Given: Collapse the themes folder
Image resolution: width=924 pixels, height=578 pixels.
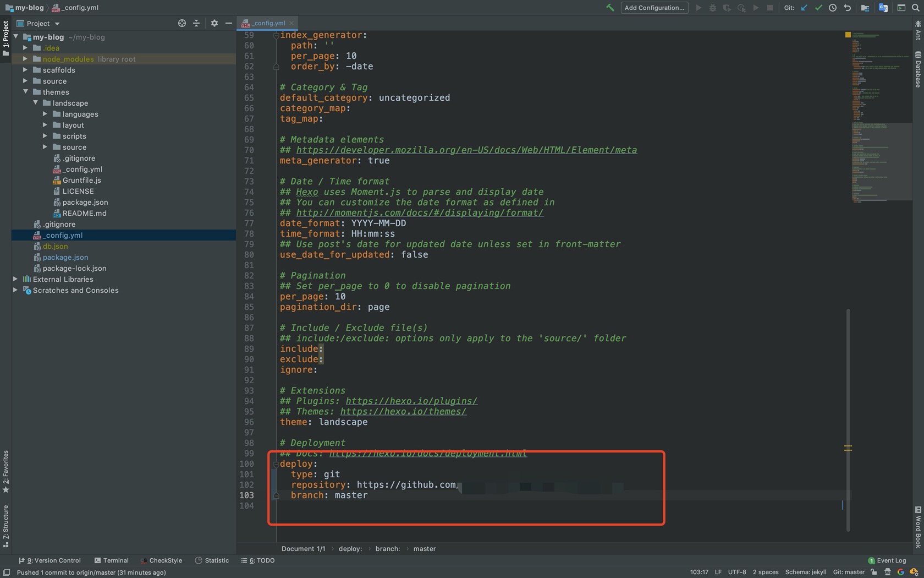Looking at the screenshot, I should tap(25, 92).
